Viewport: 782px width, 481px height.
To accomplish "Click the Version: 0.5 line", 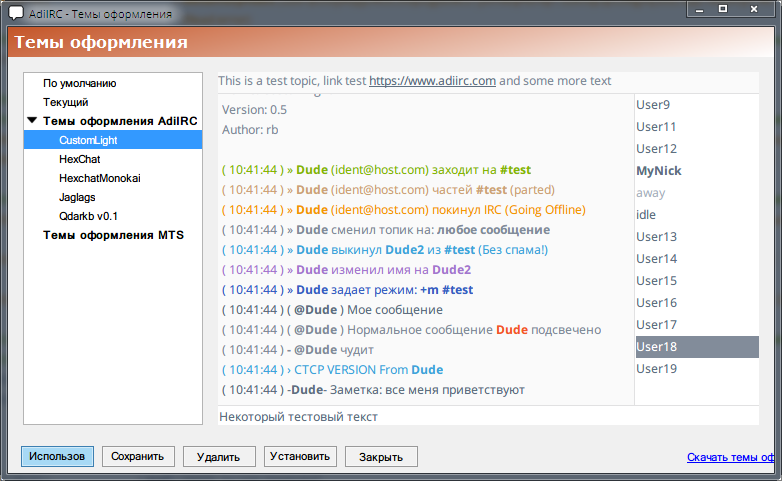I will pyautogui.click(x=254, y=110).
